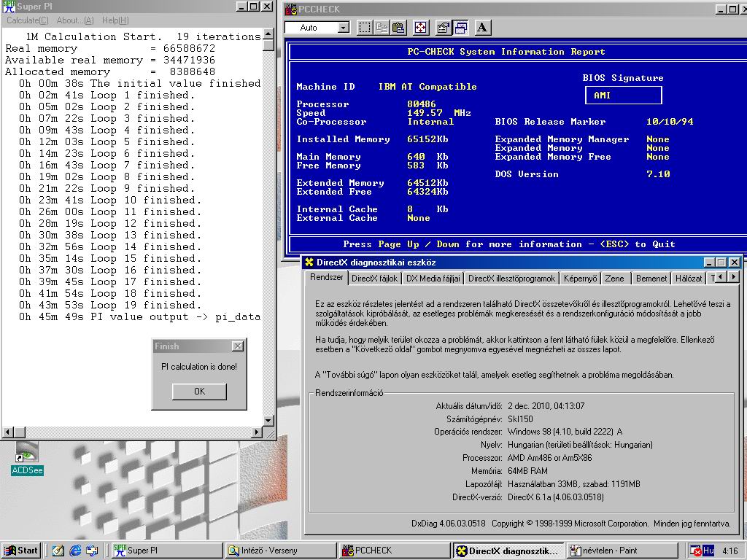This screenshot has height=560, width=747.
Task: Click the Show Desktop quick launch icon
Action: 92,551
